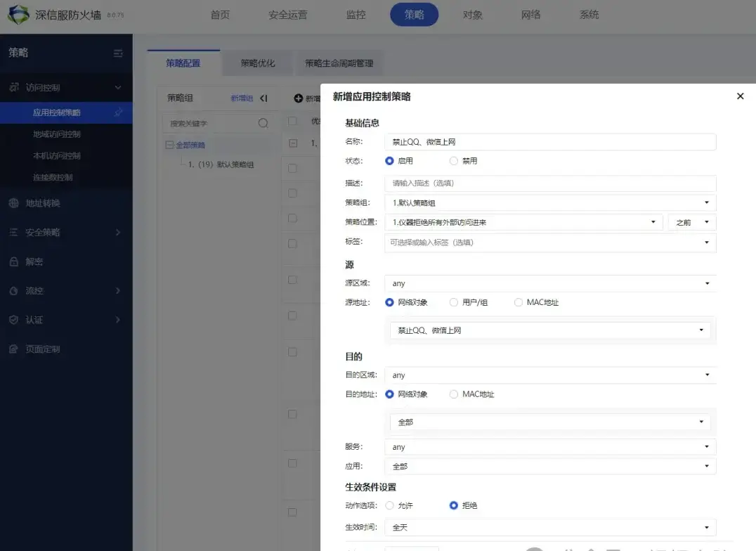Switch to the 策略生命周期管理 tab
The height and width of the screenshot is (551, 756).
click(339, 63)
